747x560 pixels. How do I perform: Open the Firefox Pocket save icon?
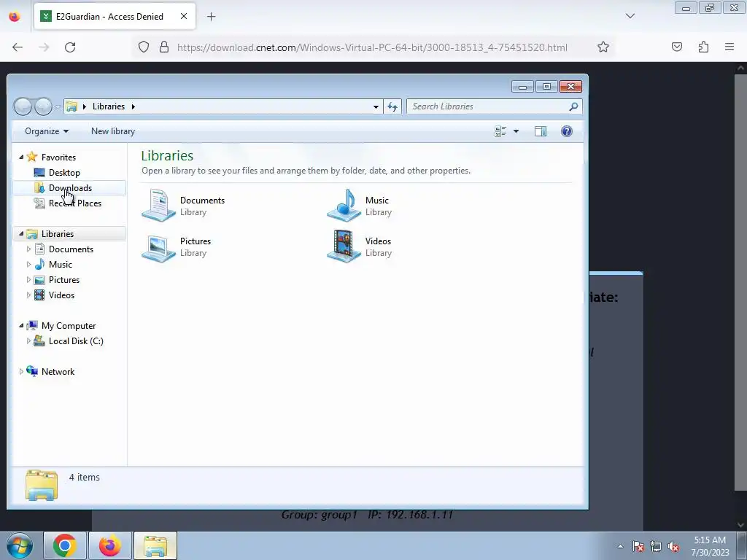677,47
